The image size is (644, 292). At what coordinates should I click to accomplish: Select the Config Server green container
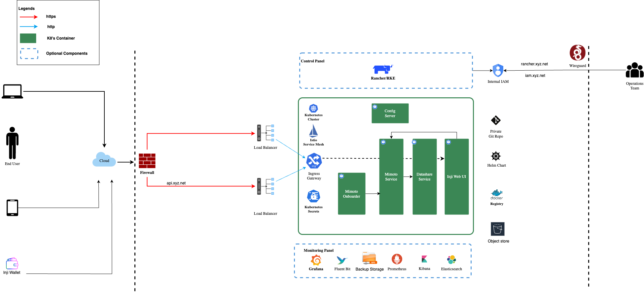(x=390, y=114)
